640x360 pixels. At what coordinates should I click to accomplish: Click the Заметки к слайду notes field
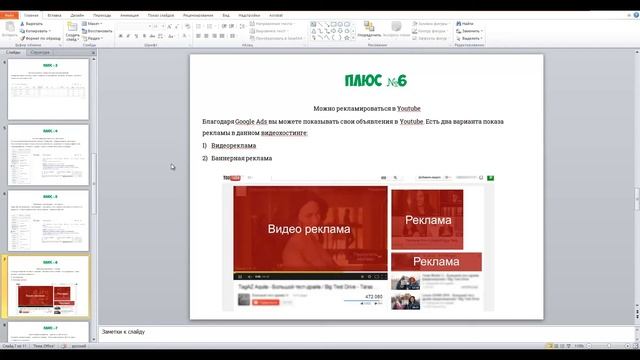[x=366, y=334]
